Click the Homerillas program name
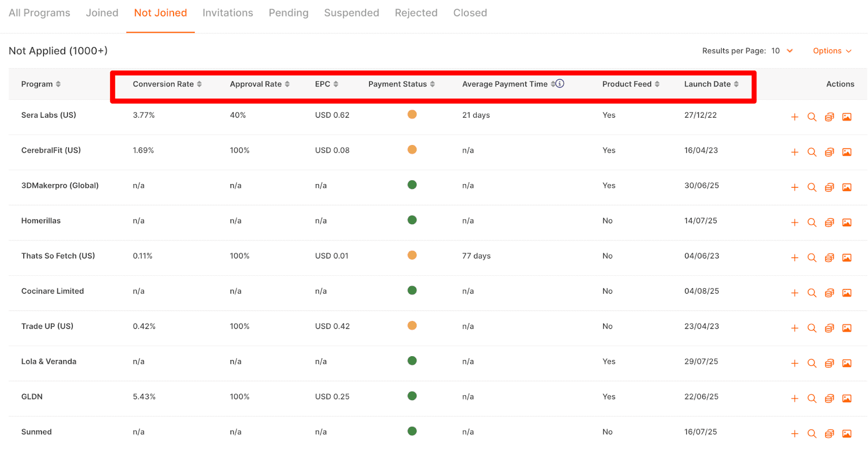868x449 pixels. pos(41,221)
